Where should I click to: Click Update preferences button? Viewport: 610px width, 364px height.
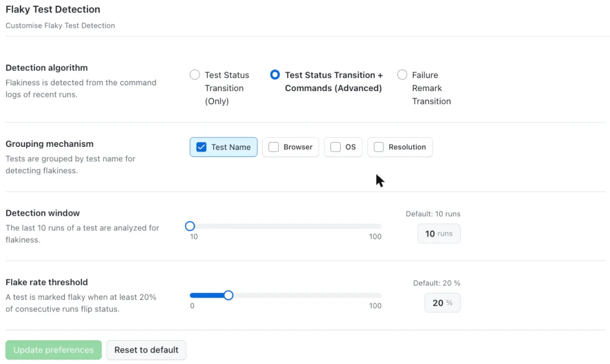click(x=53, y=350)
